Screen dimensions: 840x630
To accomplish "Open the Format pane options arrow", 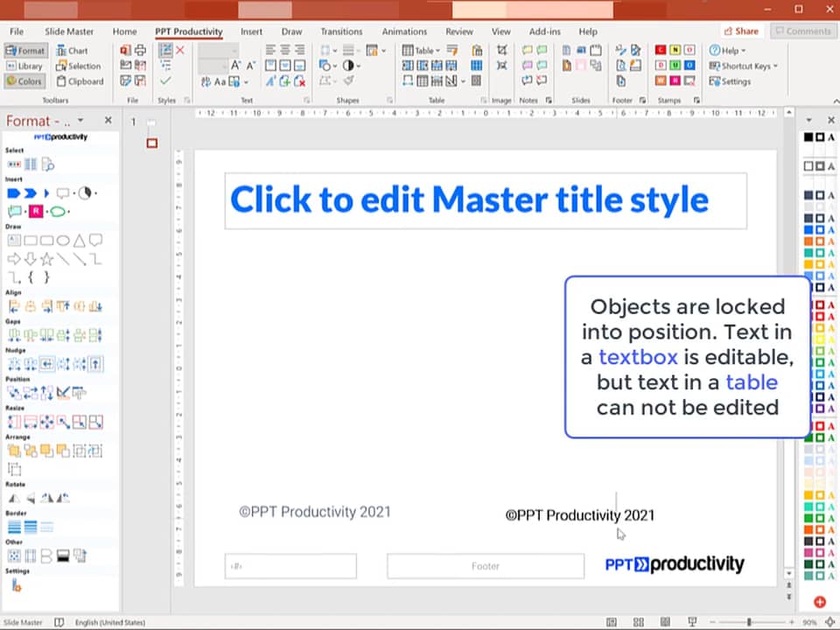I will 80,121.
